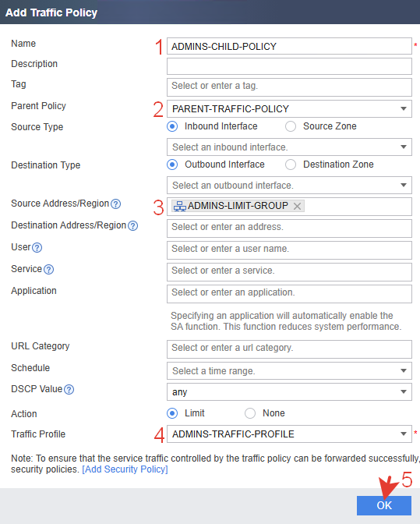Screen dimensions: 420x524
Task: Click the ADMINS-LIMIT-GROUP address group icon
Action: point(180,206)
